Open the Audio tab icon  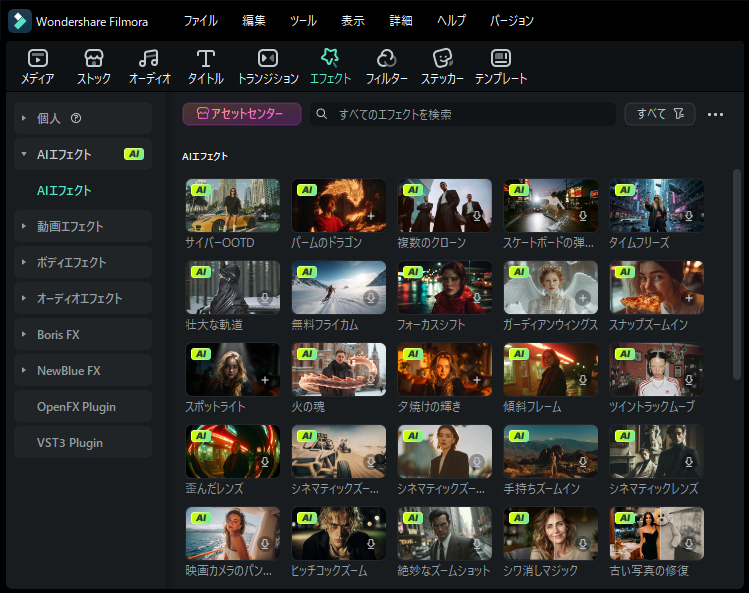point(149,59)
